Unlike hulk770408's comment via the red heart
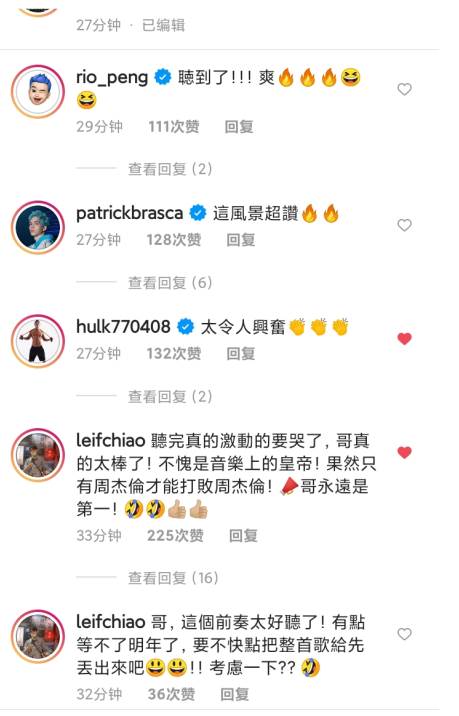This screenshot has height=716, width=459. (404, 339)
